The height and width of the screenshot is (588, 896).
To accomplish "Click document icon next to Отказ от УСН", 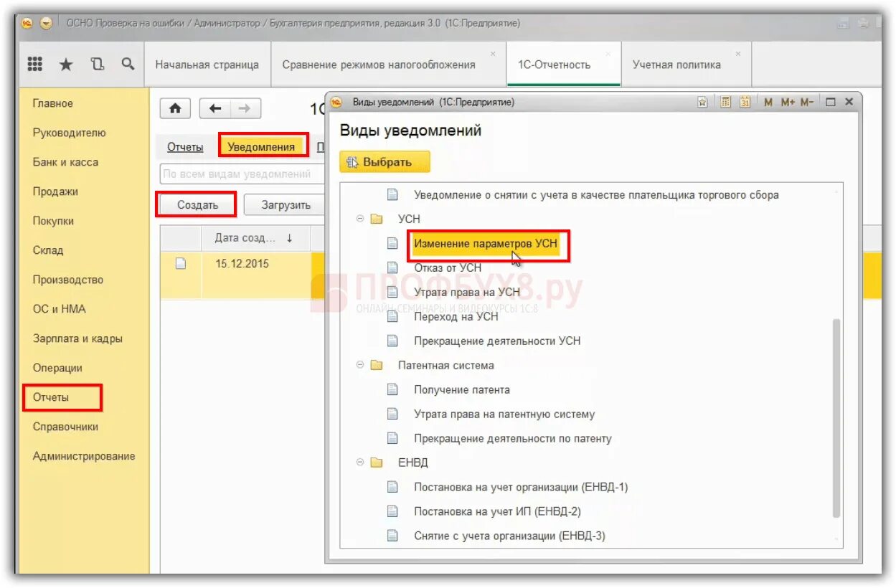I will pos(392,267).
